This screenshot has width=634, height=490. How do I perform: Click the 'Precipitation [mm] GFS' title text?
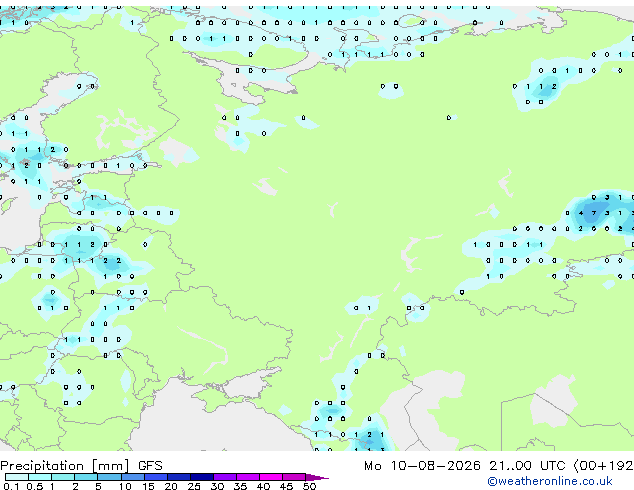click(x=81, y=466)
